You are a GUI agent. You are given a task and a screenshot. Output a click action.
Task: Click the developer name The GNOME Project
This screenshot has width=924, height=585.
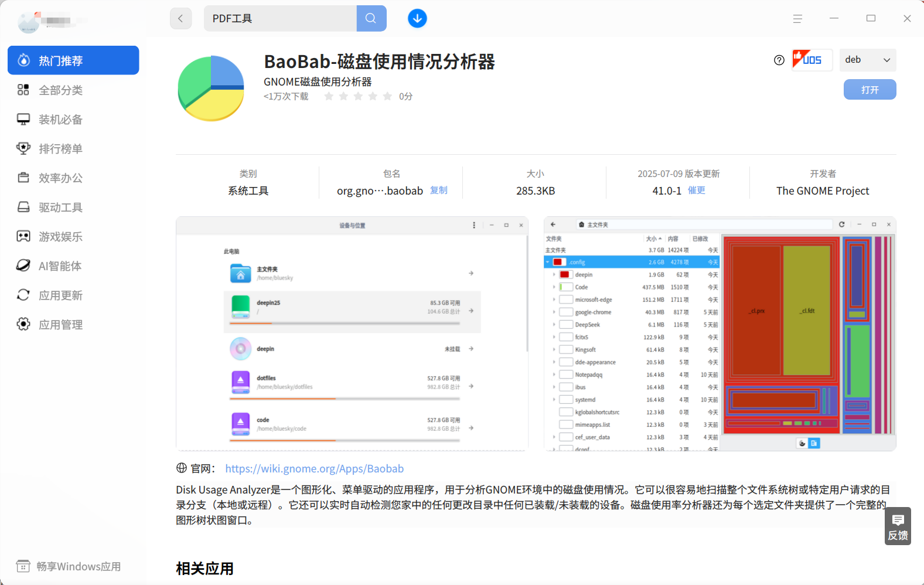pos(823,191)
